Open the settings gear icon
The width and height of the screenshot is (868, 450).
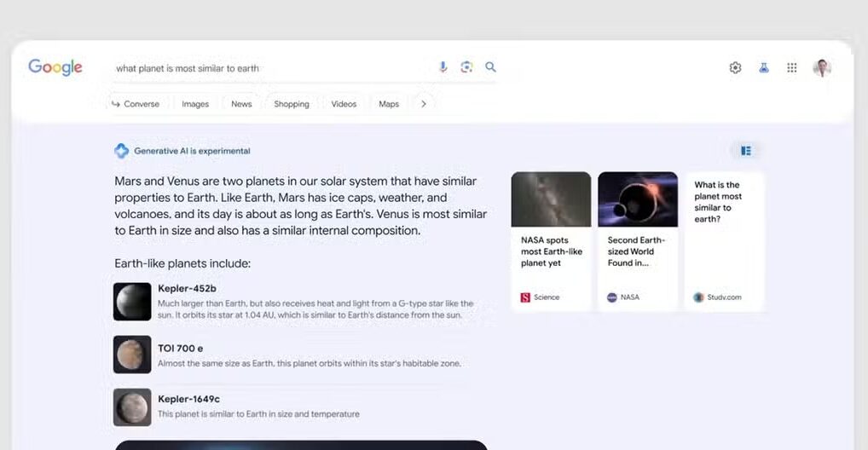(x=735, y=68)
